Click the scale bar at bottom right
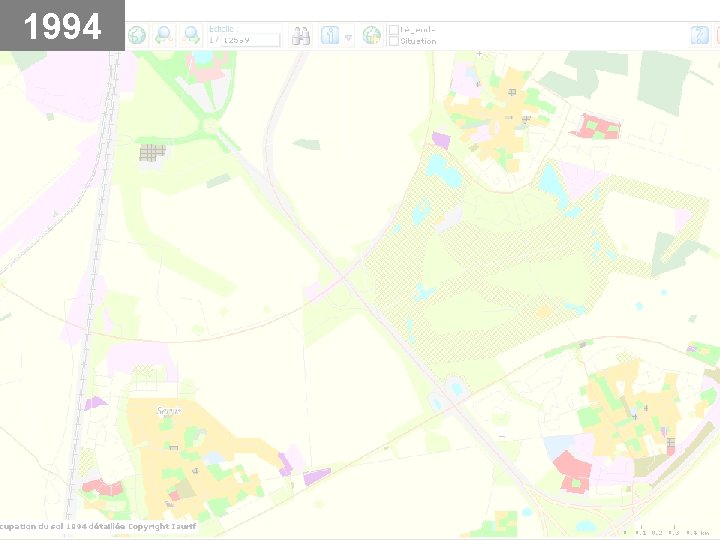This screenshot has height=540, width=720. click(x=666, y=533)
